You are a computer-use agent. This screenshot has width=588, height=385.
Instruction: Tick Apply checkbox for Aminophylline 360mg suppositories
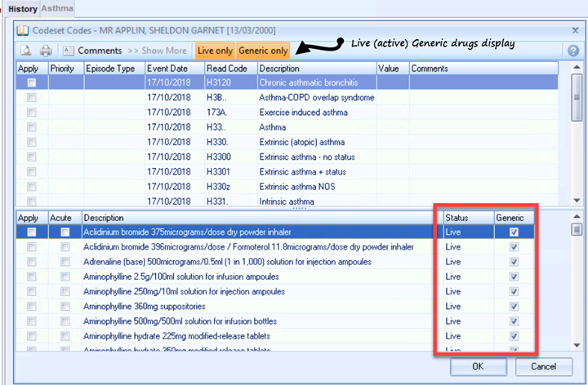point(32,306)
